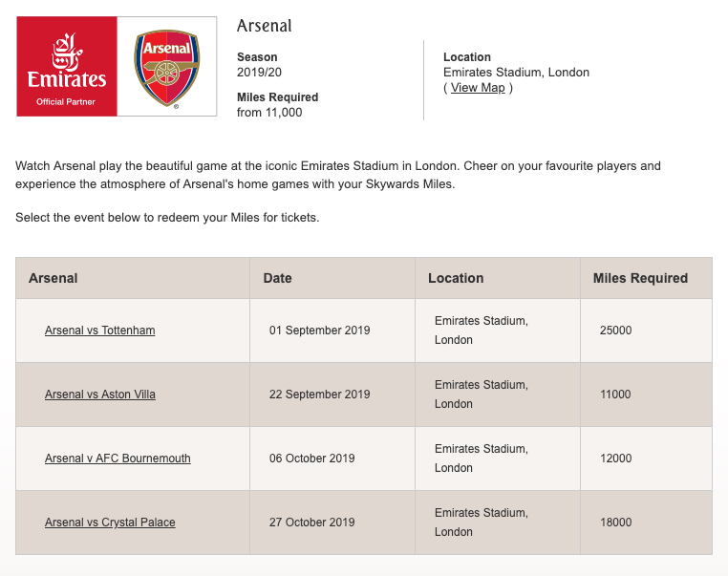The image size is (728, 576).
Task: Click the Location column header in table
Action: [x=456, y=278]
